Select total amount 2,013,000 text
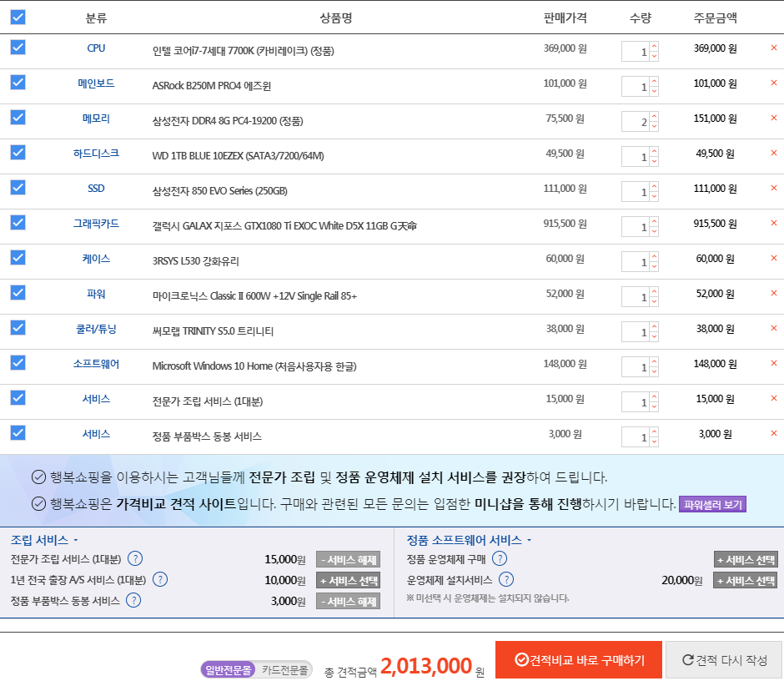 click(x=426, y=666)
